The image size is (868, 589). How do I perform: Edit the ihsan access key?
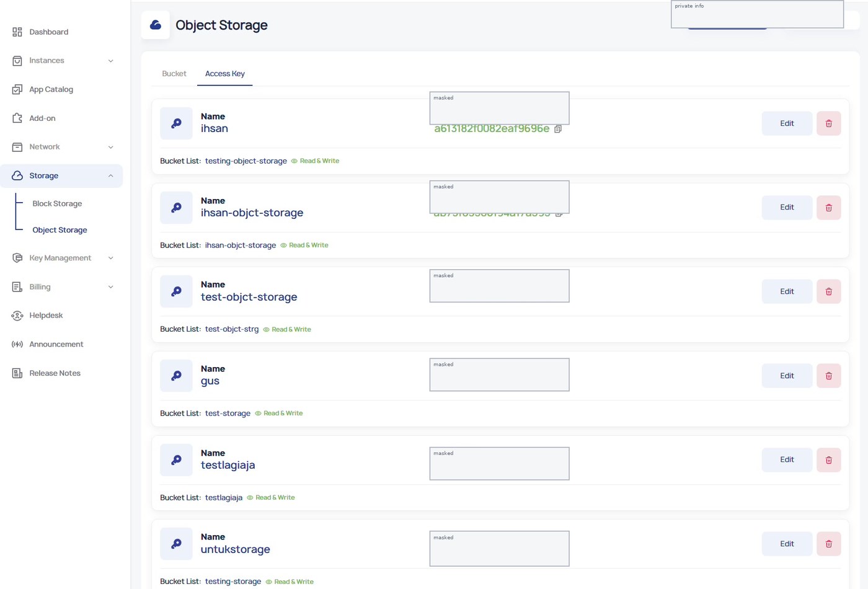click(787, 123)
